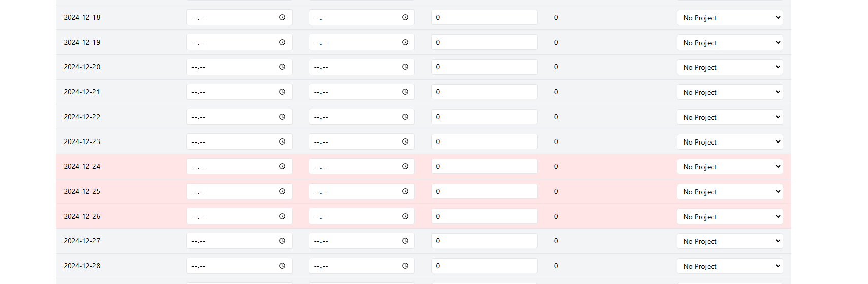Expand No Project dropdown for 2024-12-28
The width and height of the screenshot is (868, 284).
click(729, 266)
